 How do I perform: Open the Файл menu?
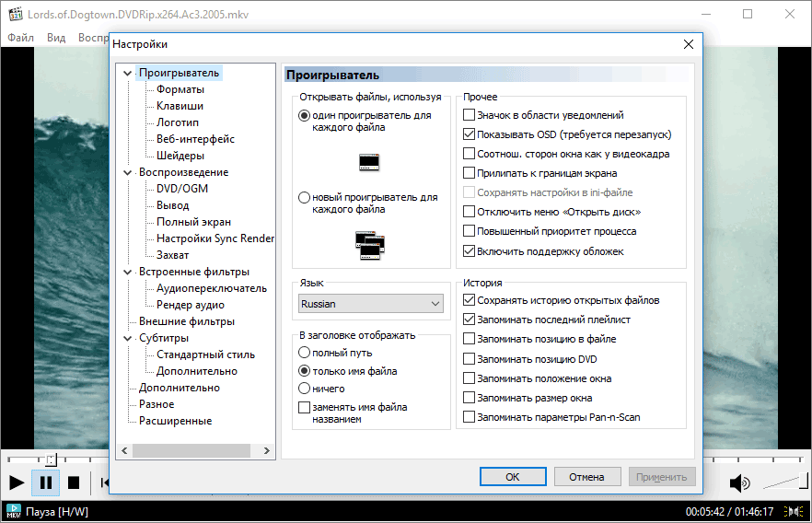tap(20, 38)
